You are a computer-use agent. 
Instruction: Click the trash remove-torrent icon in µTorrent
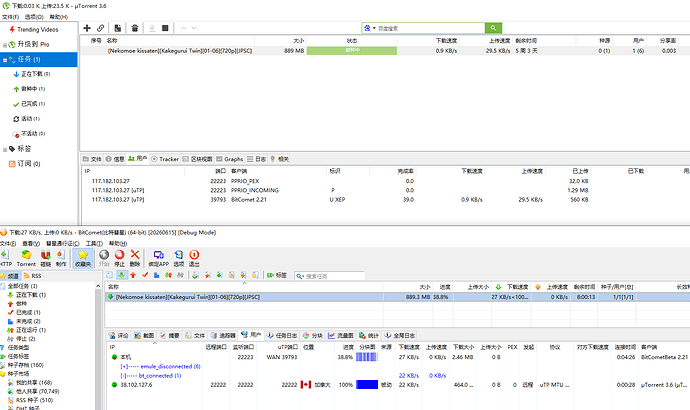click(135, 28)
